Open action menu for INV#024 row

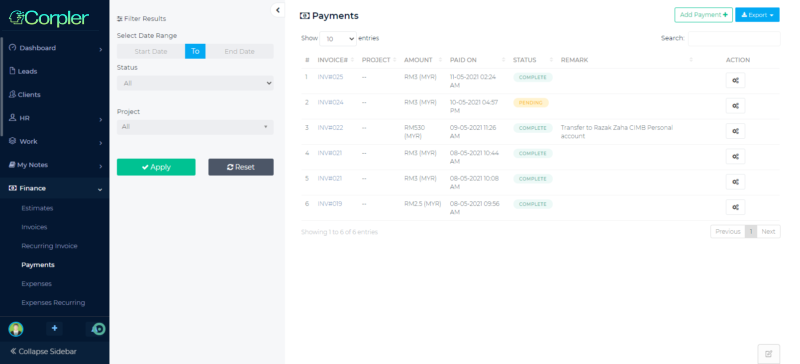(735, 106)
